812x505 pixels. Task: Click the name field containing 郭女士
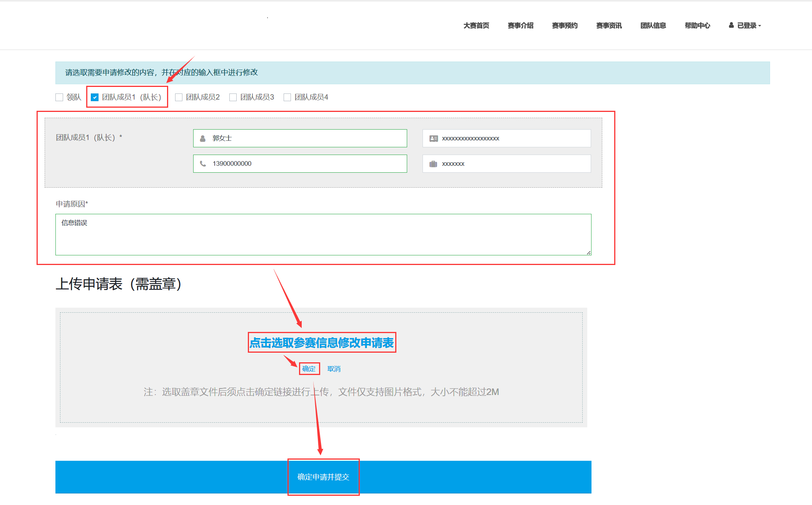click(300, 138)
